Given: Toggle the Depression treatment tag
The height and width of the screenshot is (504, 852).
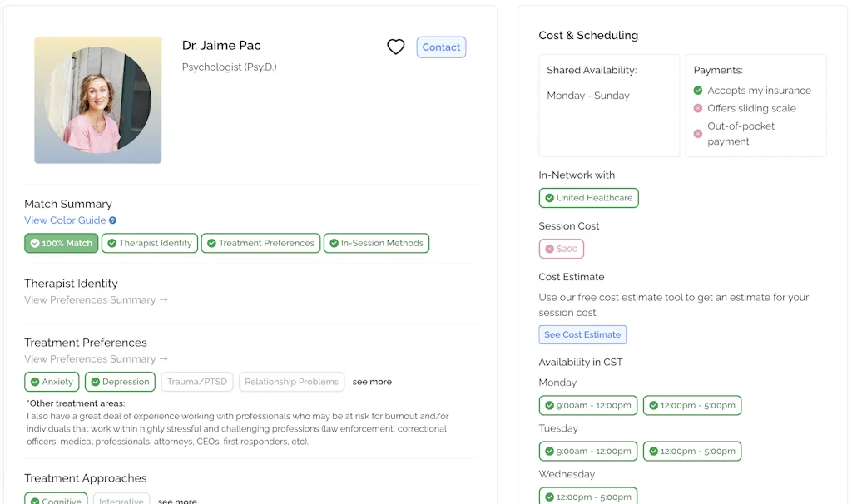Looking at the screenshot, I should pos(120,382).
